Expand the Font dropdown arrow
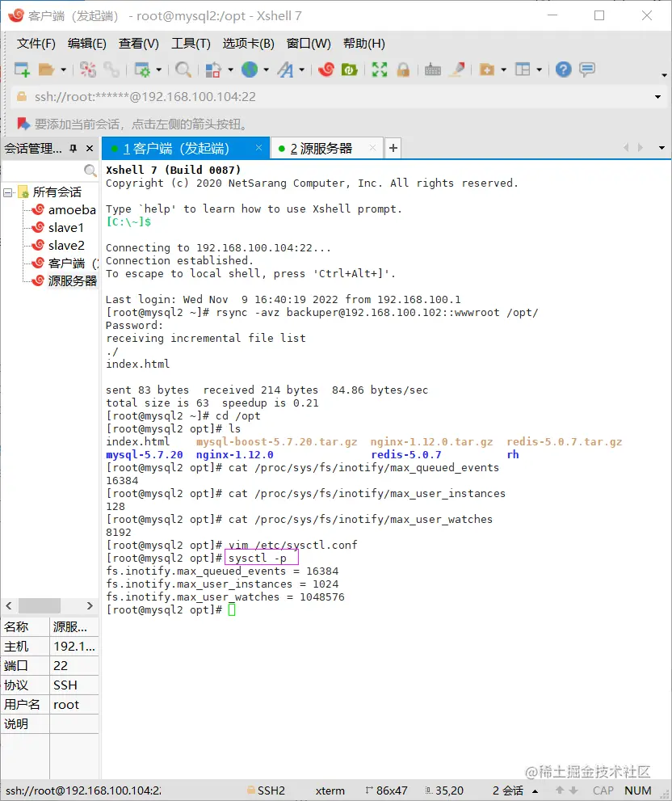Image resolution: width=672 pixels, height=801 pixels. [302, 70]
